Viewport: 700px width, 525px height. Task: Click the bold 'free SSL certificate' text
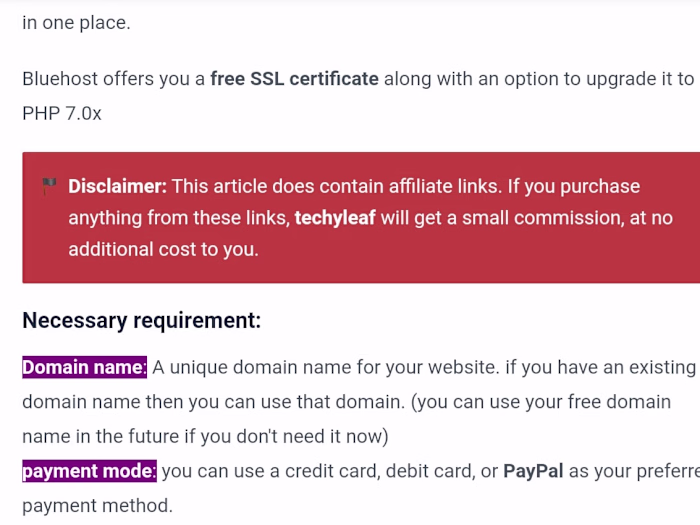click(x=294, y=78)
